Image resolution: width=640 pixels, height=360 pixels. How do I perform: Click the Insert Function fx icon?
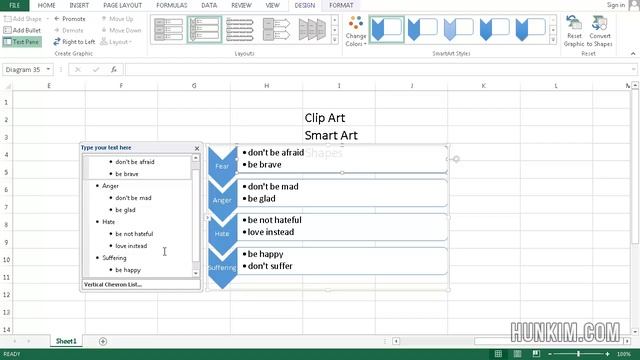[x=114, y=70]
